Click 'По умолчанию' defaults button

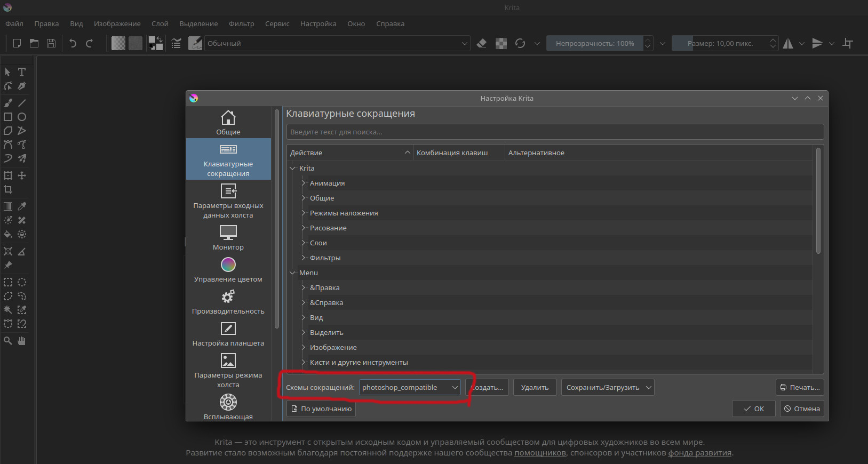coord(321,409)
